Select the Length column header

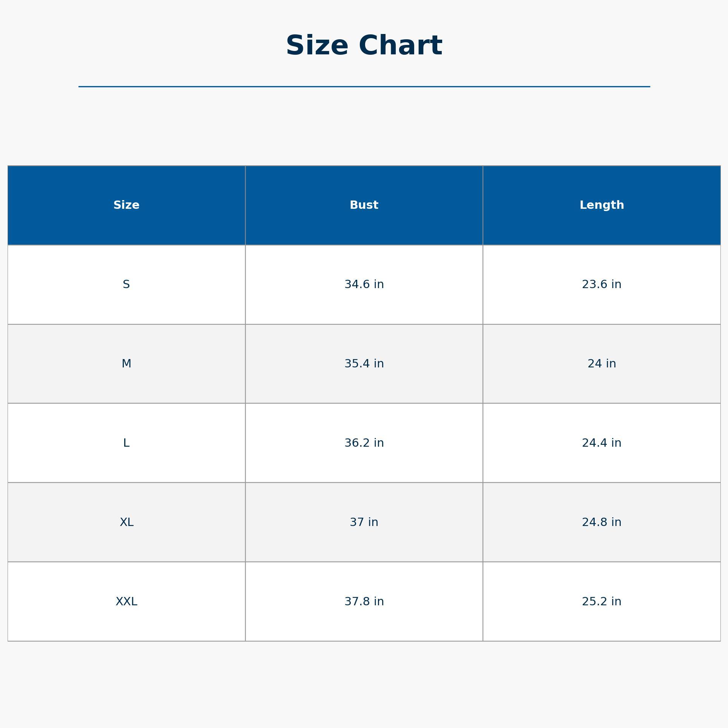(x=602, y=205)
